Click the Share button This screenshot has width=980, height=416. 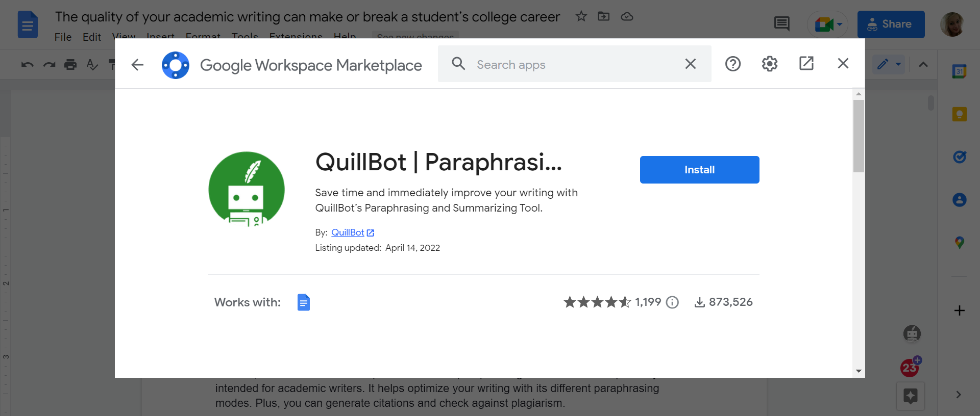[x=891, y=24]
